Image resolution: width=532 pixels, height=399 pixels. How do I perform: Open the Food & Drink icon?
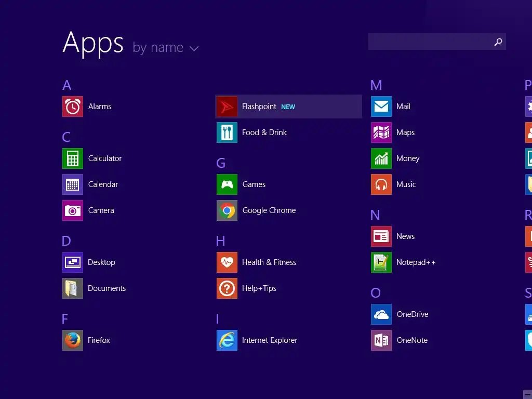click(227, 132)
